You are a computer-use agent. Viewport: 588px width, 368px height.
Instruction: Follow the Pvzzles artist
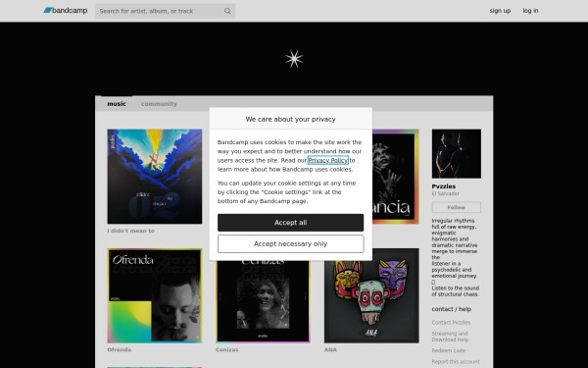tap(456, 207)
